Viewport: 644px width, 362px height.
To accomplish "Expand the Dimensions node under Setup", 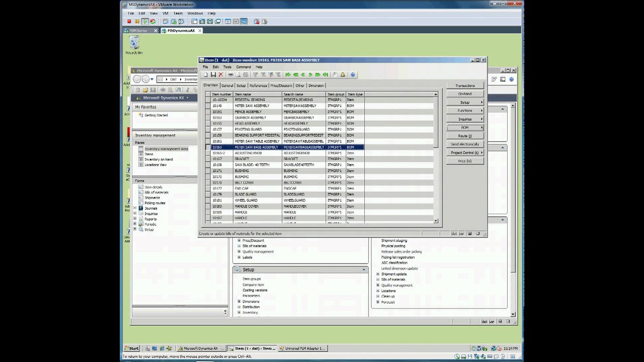I will [239, 301].
